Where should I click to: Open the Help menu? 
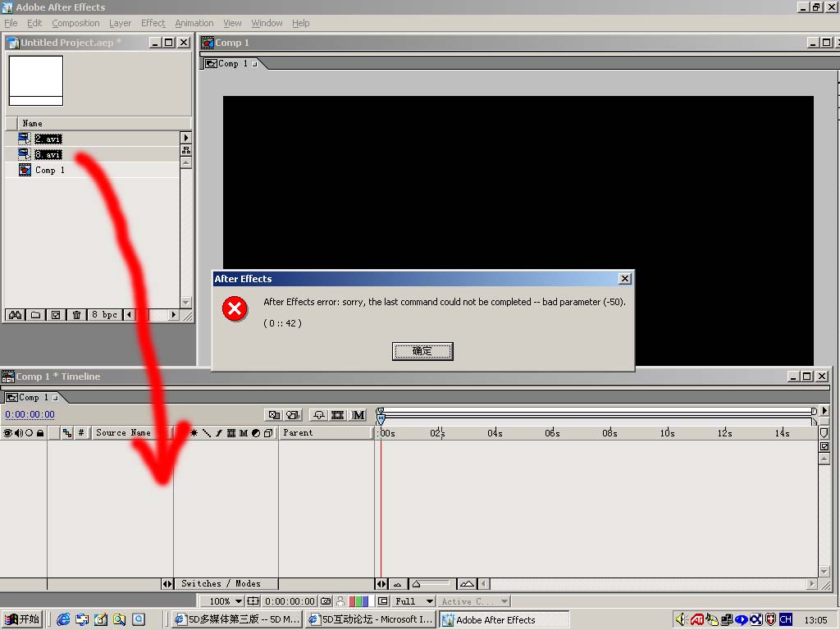300,23
